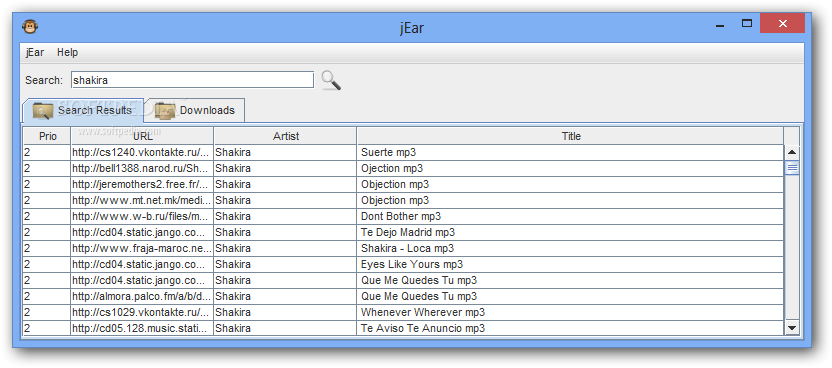Click the search field containing shakira
Viewport: 832px width, 368px height.
point(192,80)
